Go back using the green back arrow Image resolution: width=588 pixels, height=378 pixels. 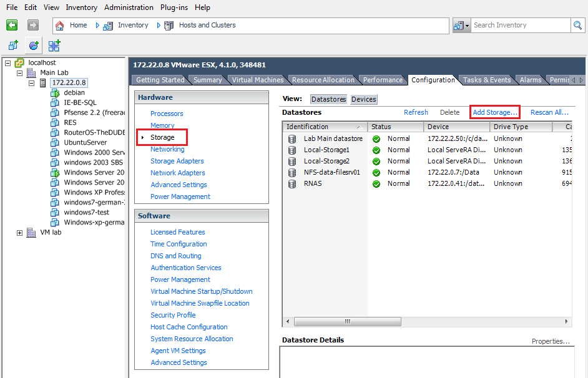coord(12,25)
